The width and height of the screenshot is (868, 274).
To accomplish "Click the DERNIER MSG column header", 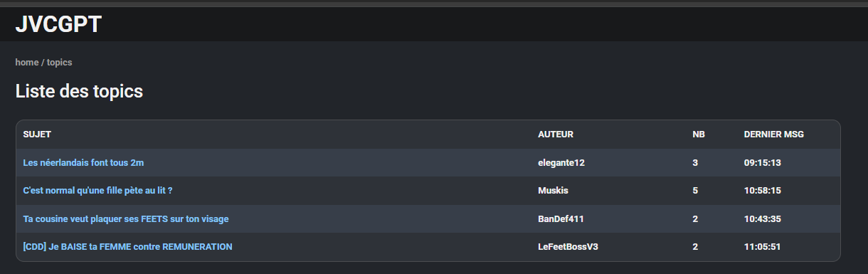I will [774, 135].
